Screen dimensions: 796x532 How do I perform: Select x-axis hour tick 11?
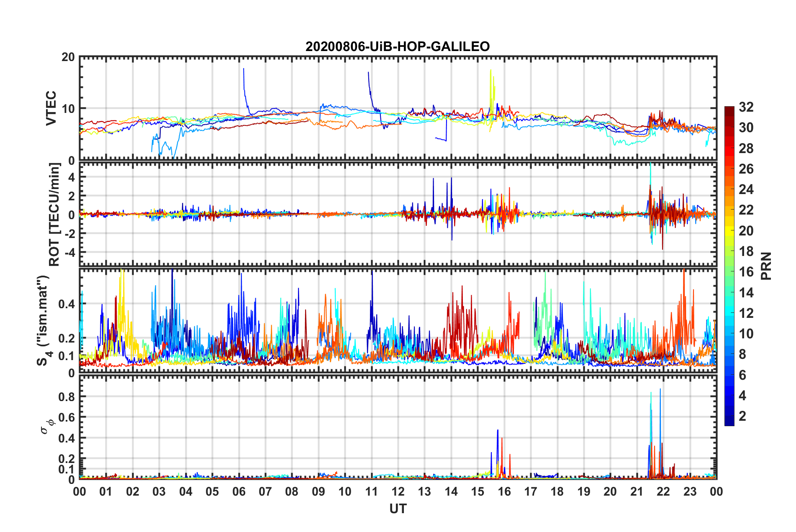372,491
